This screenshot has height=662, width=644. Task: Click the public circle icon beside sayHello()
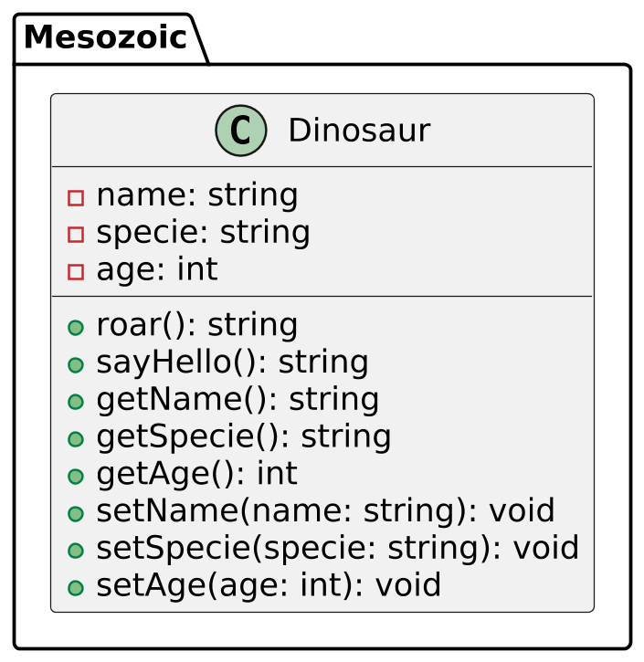(x=76, y=364)
